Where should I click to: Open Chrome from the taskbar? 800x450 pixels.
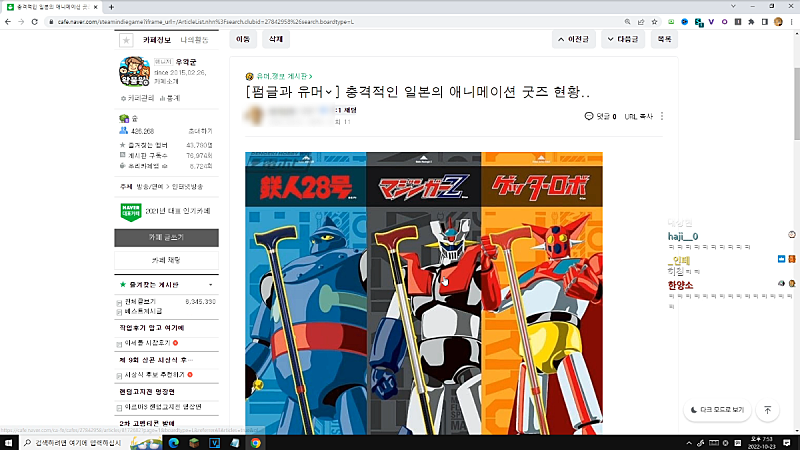(x=256, y=442)
